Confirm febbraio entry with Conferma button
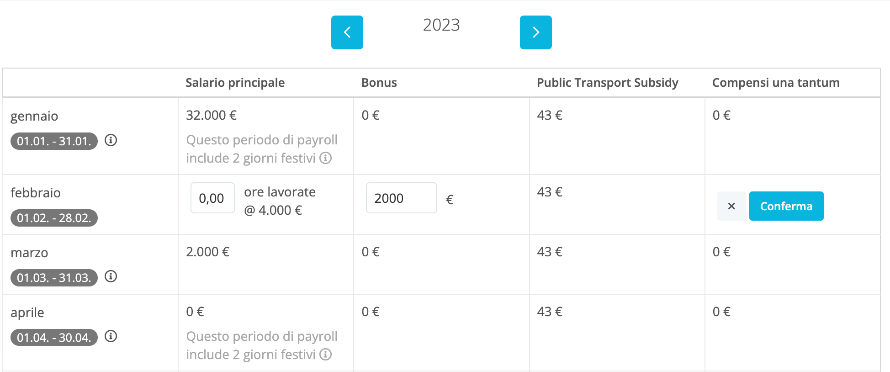The height and width of the screenshot is (372, 890). [786, 206]
